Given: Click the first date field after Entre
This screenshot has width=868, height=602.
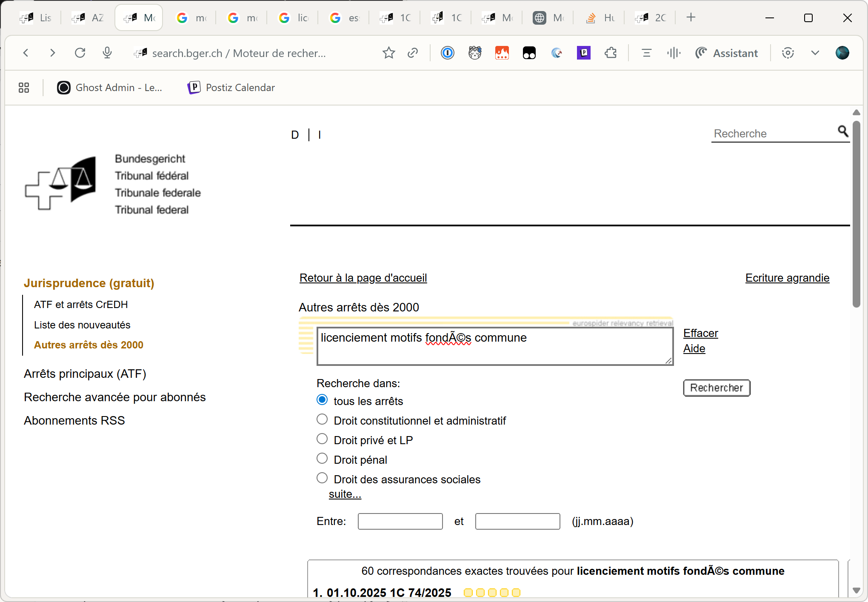Looking at the screenshot, I should [400, 521].
